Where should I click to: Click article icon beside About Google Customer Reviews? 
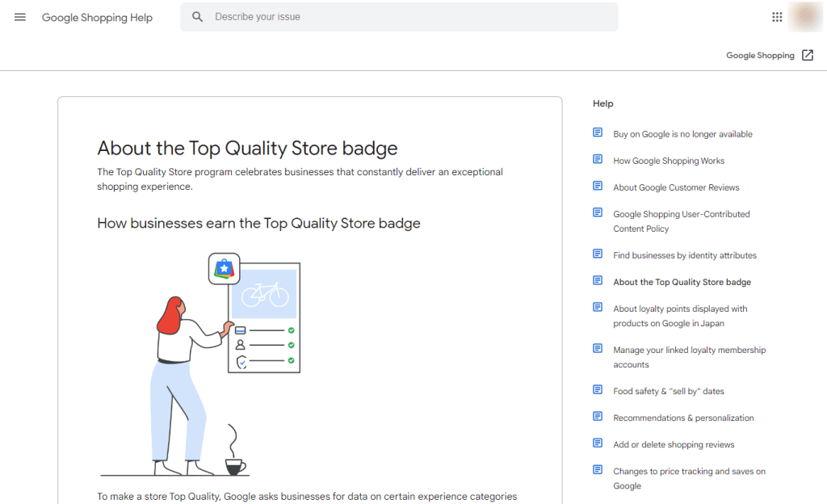598,186
